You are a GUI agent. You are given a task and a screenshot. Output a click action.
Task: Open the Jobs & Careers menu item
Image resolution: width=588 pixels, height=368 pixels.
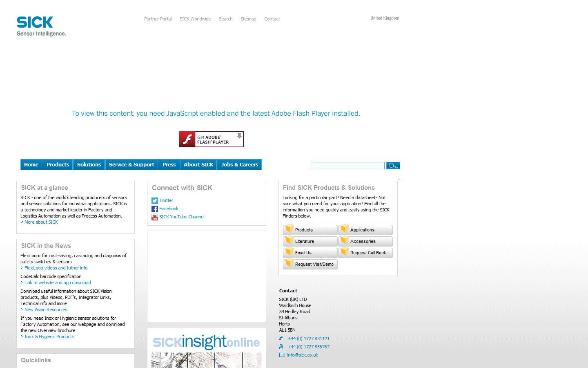pos(239,165)
